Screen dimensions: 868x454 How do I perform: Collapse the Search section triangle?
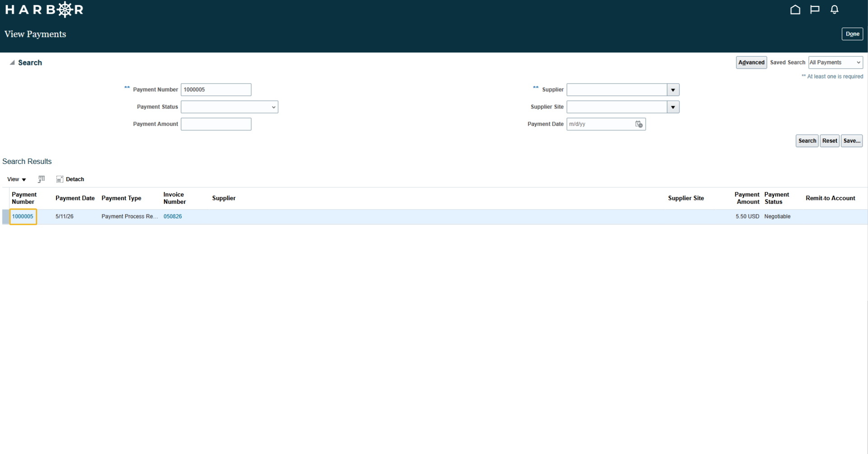coord(12,63)
